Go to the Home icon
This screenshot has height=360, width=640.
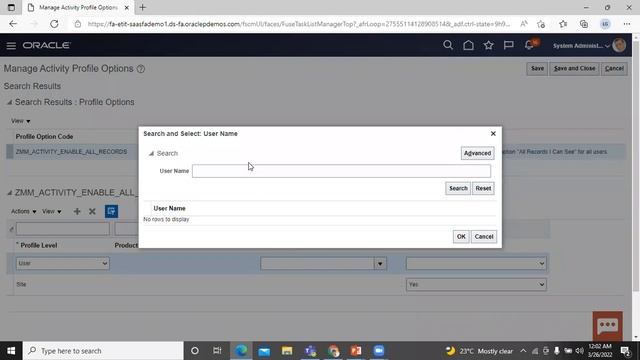(x=468, y=45)
